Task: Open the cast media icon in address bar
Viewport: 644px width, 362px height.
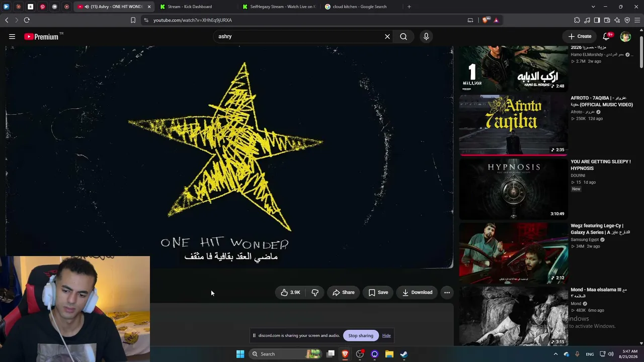Action: [470, 20]
